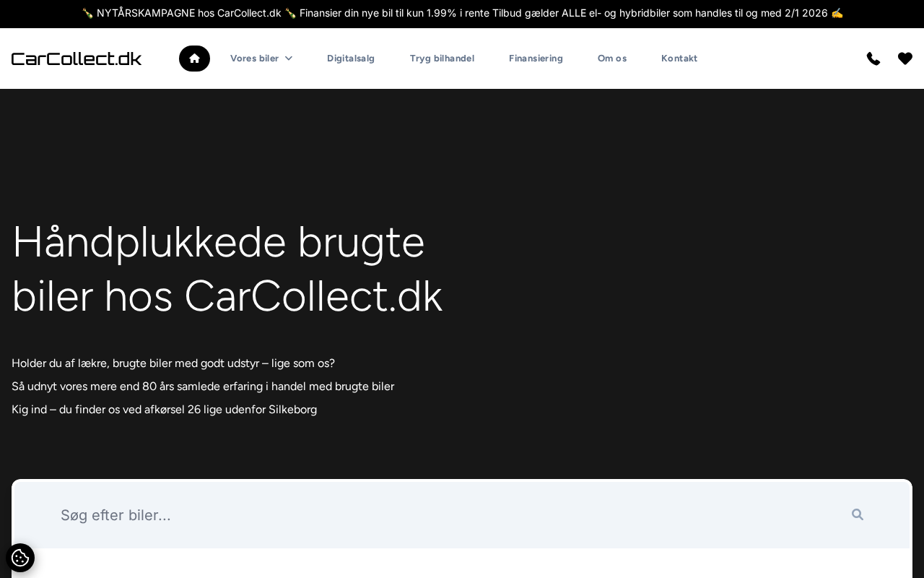Open favorites via the heart icon

click(905, 59)
